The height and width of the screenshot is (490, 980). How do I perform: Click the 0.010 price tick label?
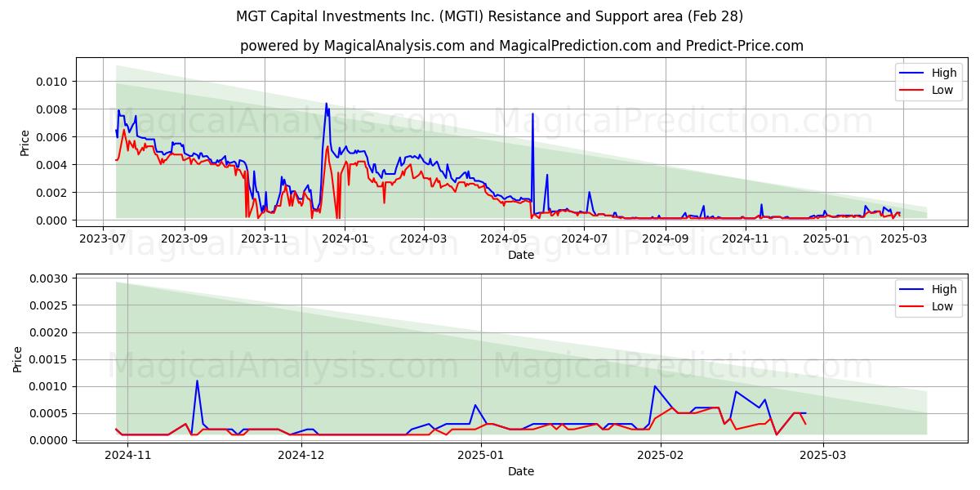click(x=53, y=82)
